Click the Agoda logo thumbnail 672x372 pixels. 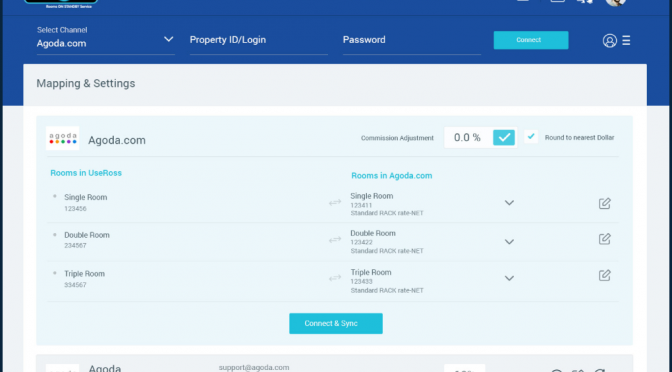click(x=63, y=138)
